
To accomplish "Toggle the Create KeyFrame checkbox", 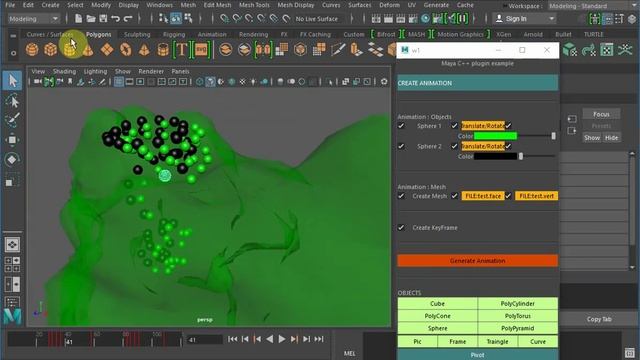I will pyautogui.click(x=401, y=227).
